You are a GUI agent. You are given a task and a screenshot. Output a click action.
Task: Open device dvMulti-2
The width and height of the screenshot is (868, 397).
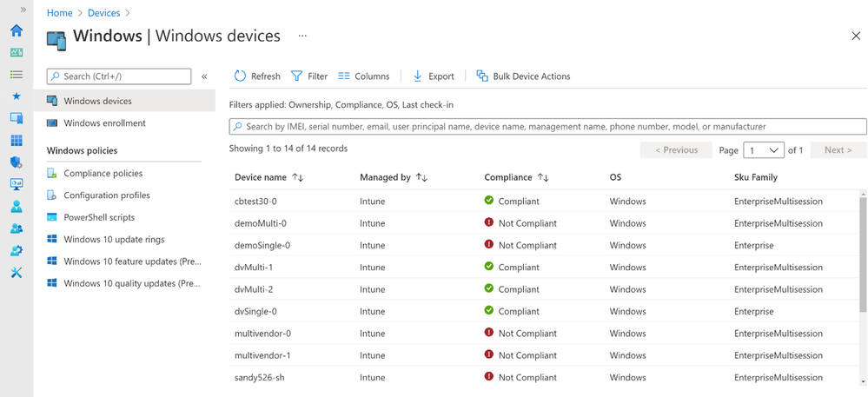254,289
